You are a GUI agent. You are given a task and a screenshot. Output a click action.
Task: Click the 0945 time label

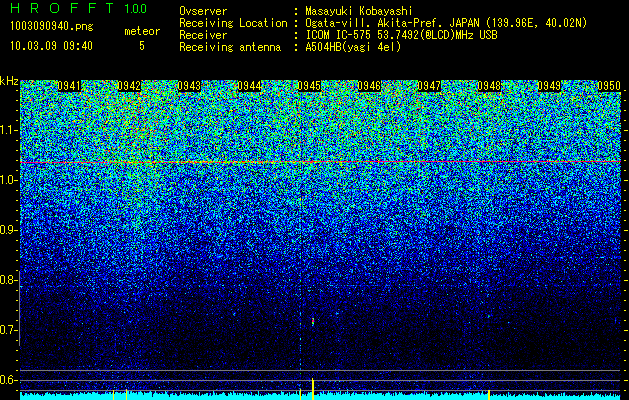(x=309, y=86)
